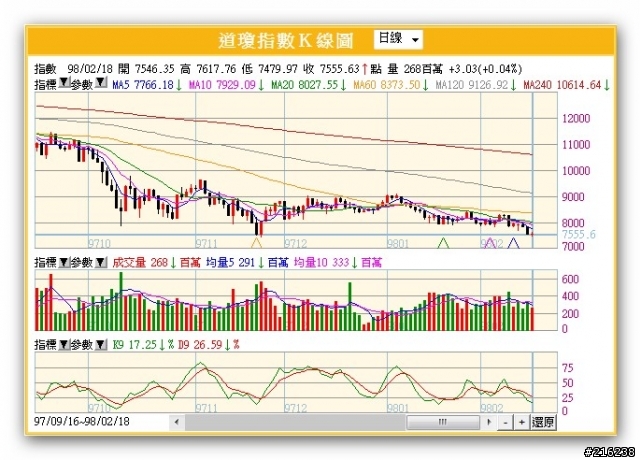The height and width of the screenshot is (460, 640).
Task: Click the MA60 8373.50 label
Action: pyautogui.click(x=387, y=85)
